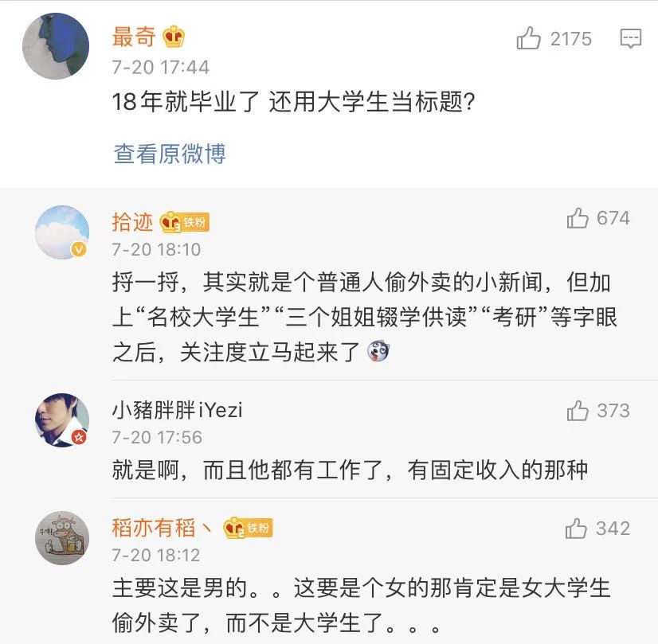Tap username 稻亦有稻丶
The image size is (658, 644).
[163, 528]
